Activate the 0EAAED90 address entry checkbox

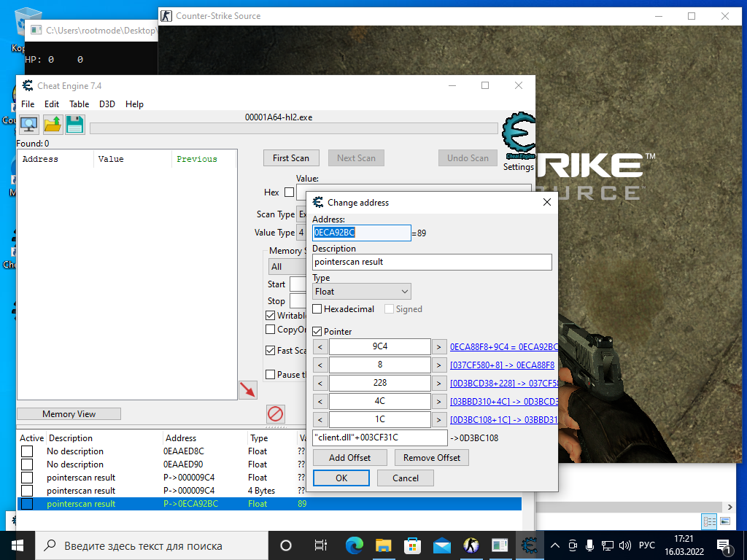pyautogui.click(x=27, y=464)
